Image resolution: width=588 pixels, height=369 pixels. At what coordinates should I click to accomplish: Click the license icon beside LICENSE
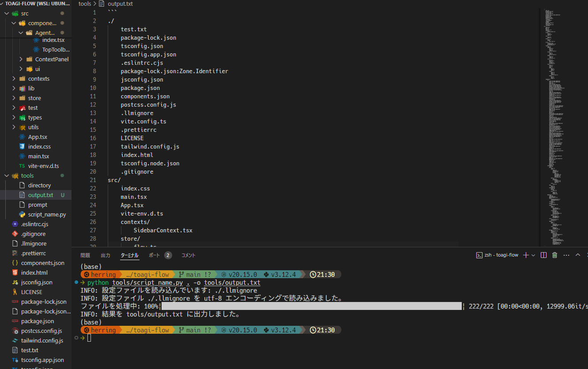pos(15,292)
